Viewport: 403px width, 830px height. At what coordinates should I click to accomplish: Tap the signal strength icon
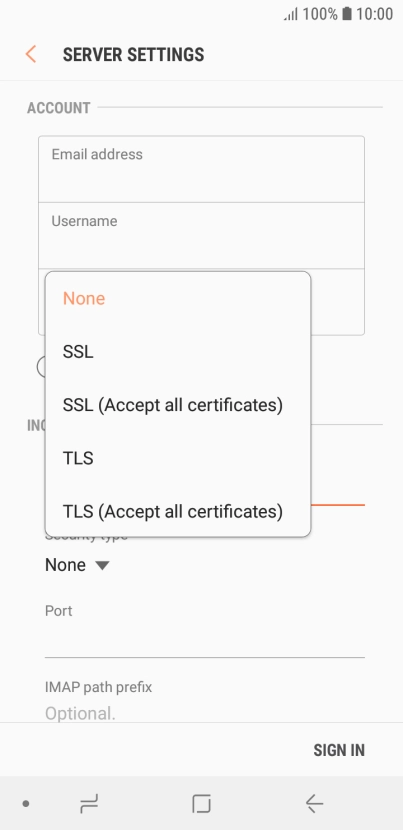[291, 14]
